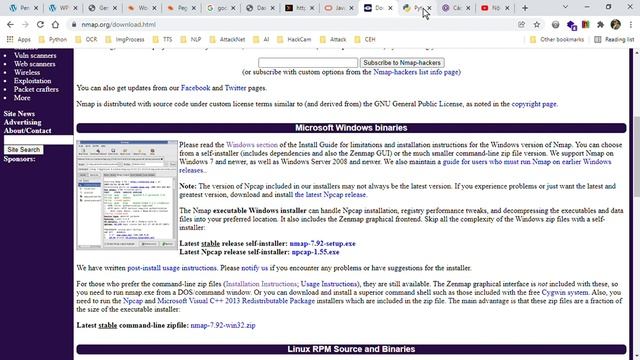Image resolution: width=640 pixels, height=360 pixels.
Task: Open the NLP bookmarks folder
Action: [x=191, y=40]
